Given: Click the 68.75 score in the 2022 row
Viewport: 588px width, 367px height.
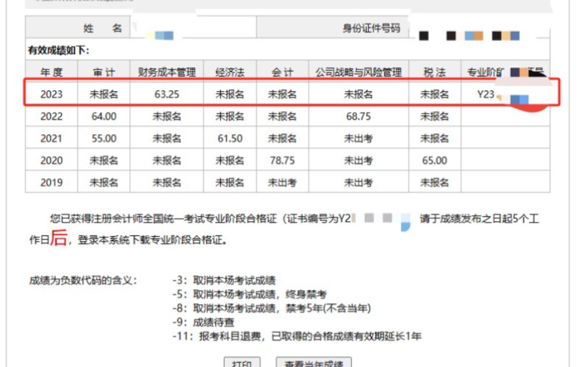Looking at the screenshot, I should (358, 116).
